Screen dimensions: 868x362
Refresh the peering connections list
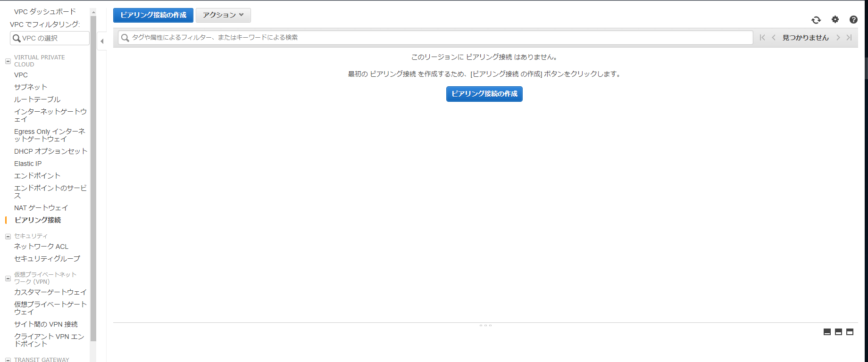(x=816, y=20)
